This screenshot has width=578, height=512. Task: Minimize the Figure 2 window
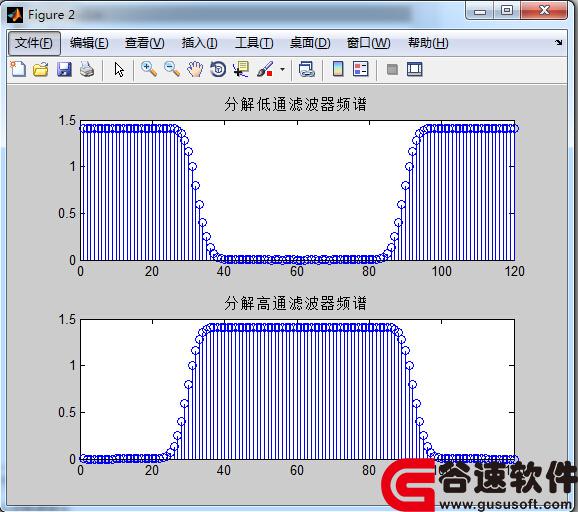[480, 11]
